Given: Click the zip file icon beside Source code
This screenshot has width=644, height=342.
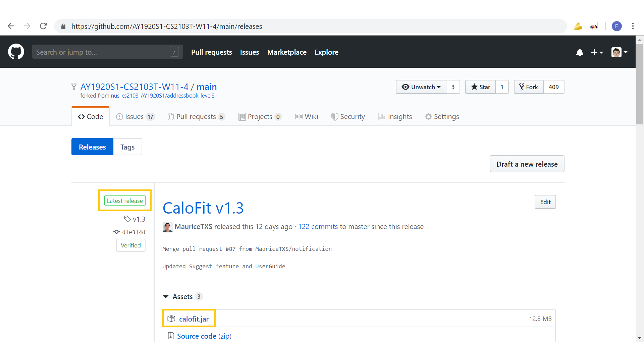Looking at the screenshot, I should [x=171, y=336].
